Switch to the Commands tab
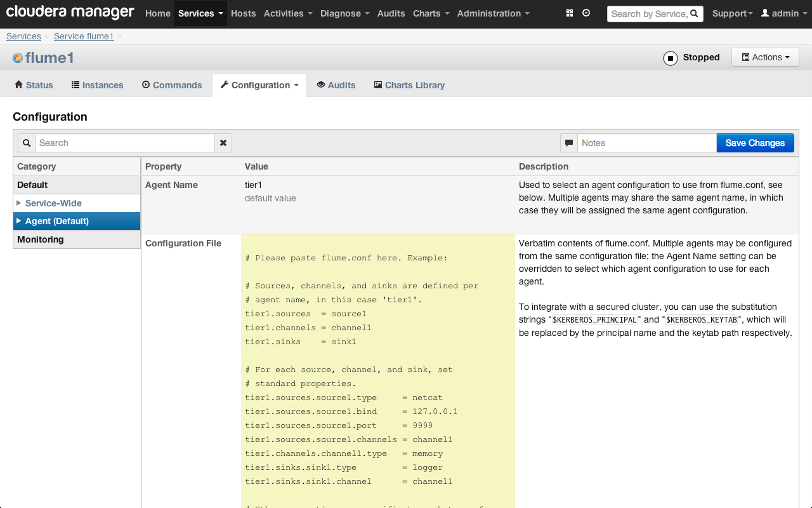Screen dimensions: 812x508 click(x=172, y=85)
